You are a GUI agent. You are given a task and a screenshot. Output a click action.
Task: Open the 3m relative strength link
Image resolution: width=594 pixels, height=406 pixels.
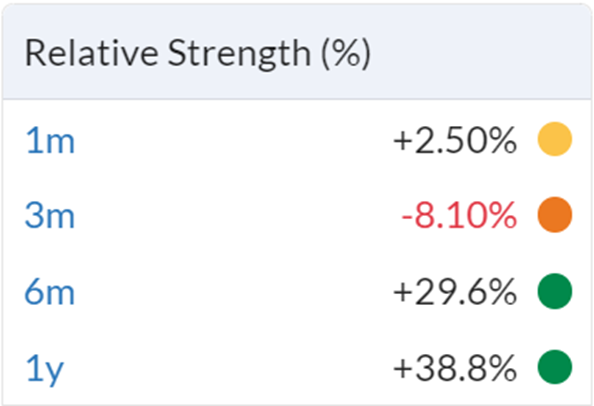50,215
